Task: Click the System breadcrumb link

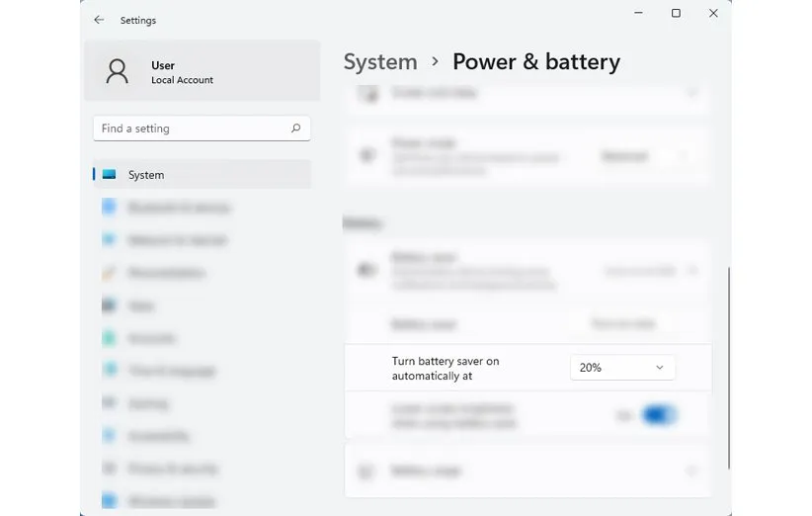Action: click(380, 61)
